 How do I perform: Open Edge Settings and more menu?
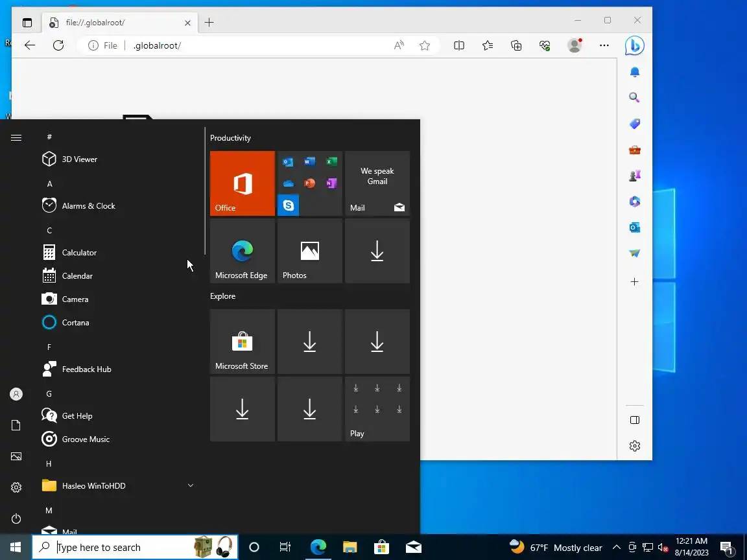tap(604, 45)
